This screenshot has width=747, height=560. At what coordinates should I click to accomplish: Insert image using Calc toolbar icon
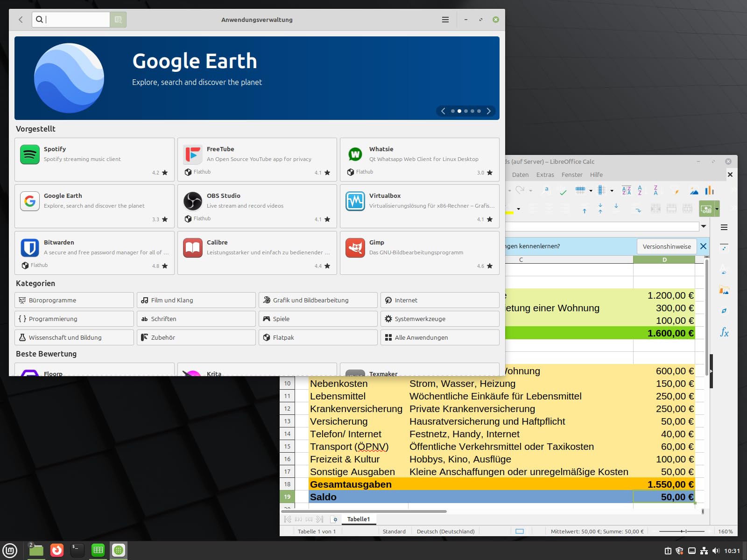click(x=694, y=190)
